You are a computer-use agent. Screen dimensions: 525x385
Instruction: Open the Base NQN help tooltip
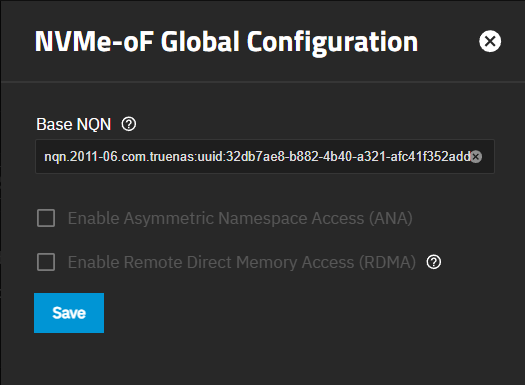pyautogui.click(x=129, y=124)
